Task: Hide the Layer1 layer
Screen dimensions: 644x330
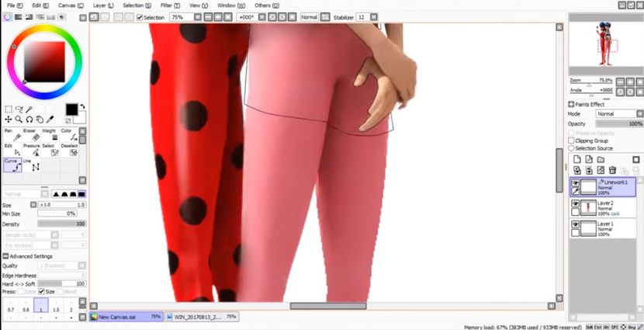Action: click(x=576, y=224)
